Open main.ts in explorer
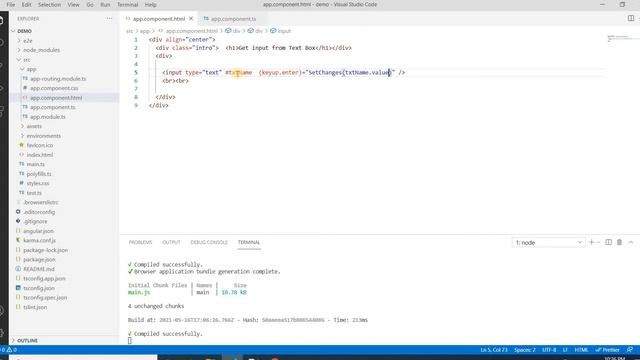The image size is (640, 360). click(36, 164)
